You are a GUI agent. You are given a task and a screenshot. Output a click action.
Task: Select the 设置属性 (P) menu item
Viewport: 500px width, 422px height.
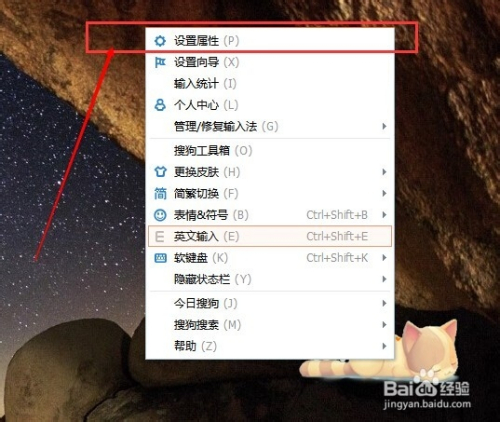point(270,41)
